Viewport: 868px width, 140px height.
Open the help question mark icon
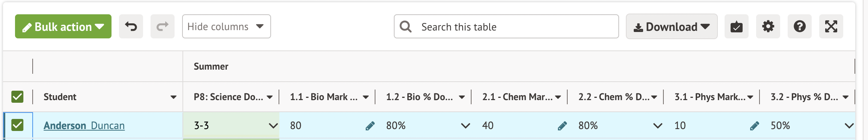[800, 26]
